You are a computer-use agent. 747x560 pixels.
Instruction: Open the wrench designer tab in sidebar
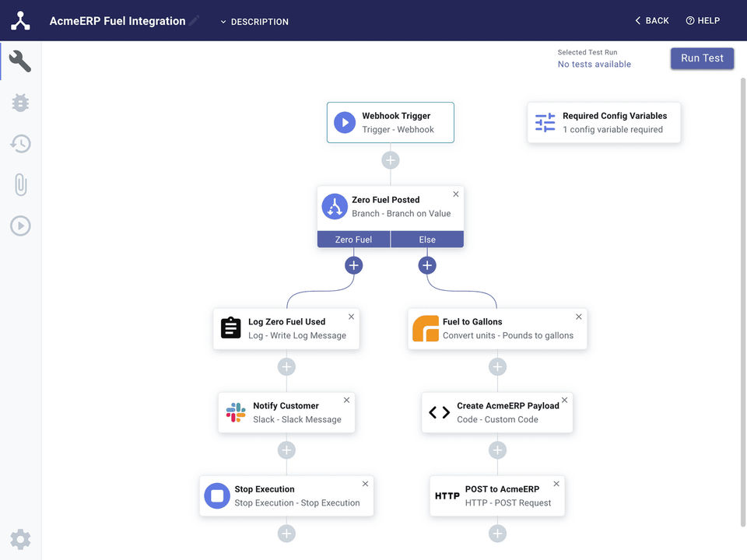coord(20,61)
